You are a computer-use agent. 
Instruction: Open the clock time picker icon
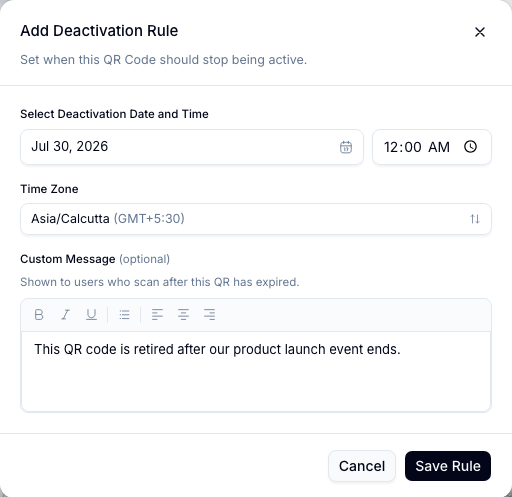coord(470,147)
